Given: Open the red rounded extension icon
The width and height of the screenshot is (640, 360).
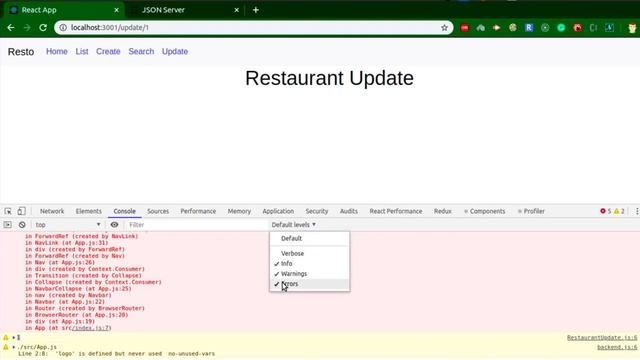Looking at the screenshot, I should click(464, 28).
